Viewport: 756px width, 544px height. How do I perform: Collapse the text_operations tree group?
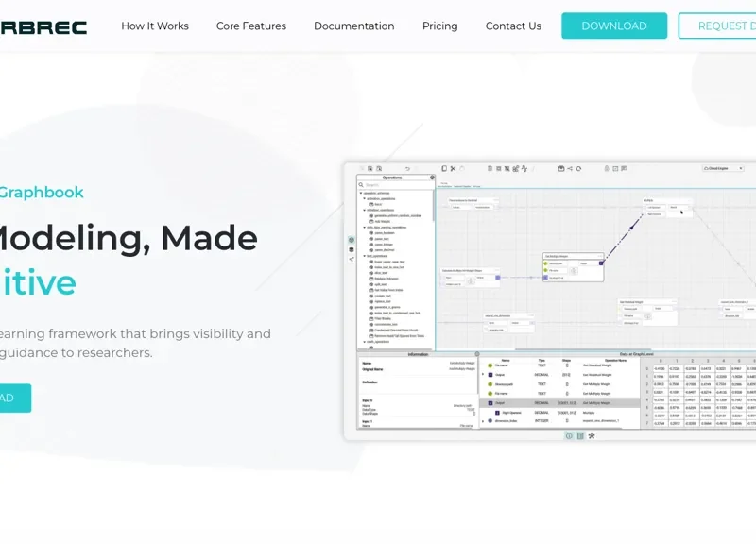tap(363, 255)
